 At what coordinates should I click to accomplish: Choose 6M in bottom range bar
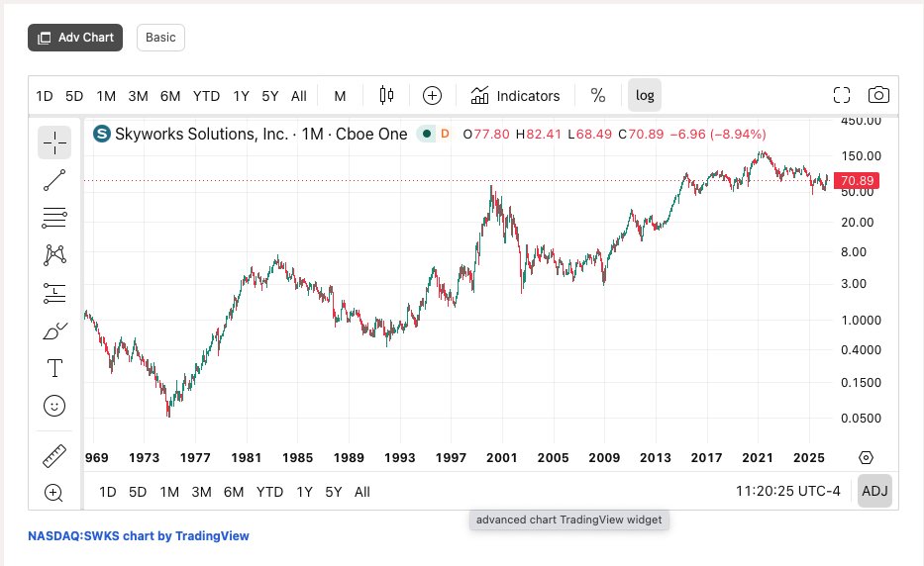pos(234,492)
